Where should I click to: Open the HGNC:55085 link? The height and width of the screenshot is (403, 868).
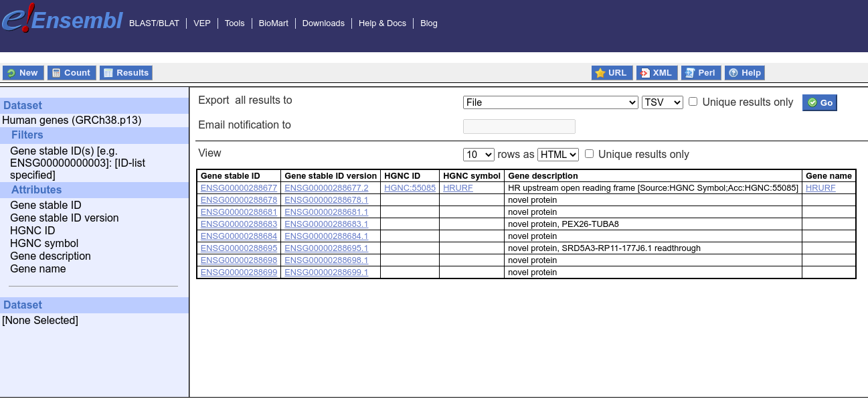tap(410, 188)
